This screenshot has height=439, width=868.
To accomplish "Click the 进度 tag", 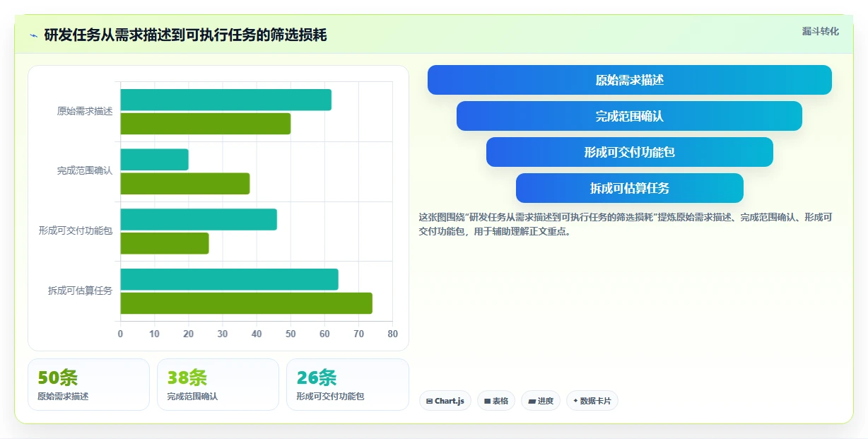I will 540,401.
